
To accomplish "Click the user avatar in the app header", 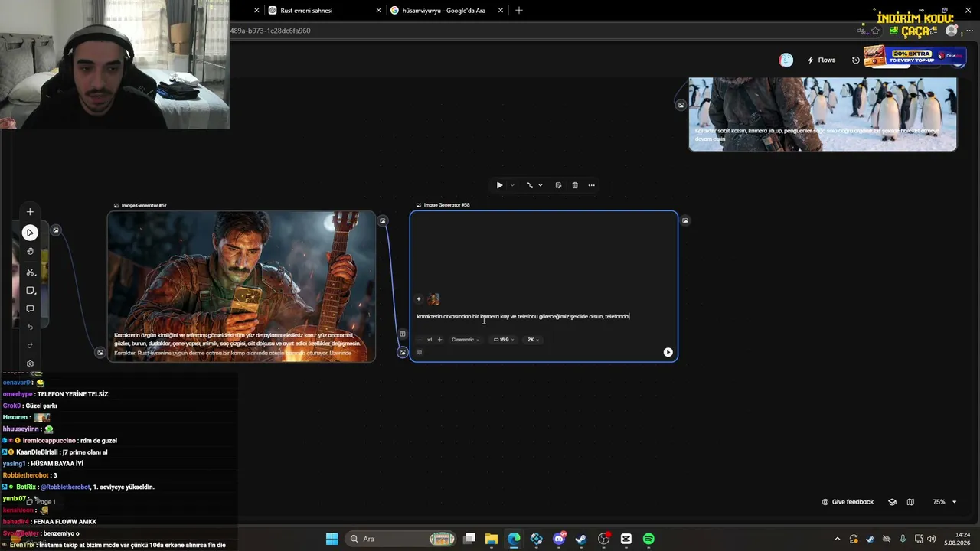I will [x=786, y=60].
